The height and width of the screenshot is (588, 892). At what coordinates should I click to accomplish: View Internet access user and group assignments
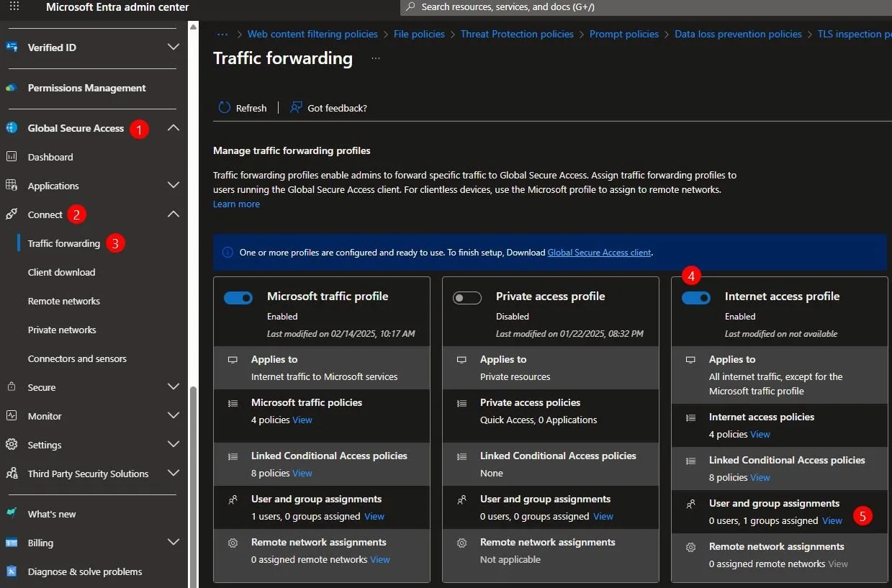point(832,520)
